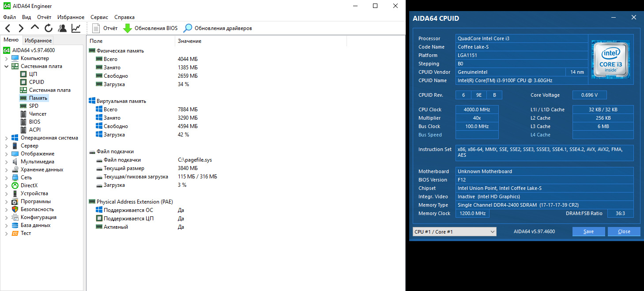Expand the Компьютер tree node

7,58
